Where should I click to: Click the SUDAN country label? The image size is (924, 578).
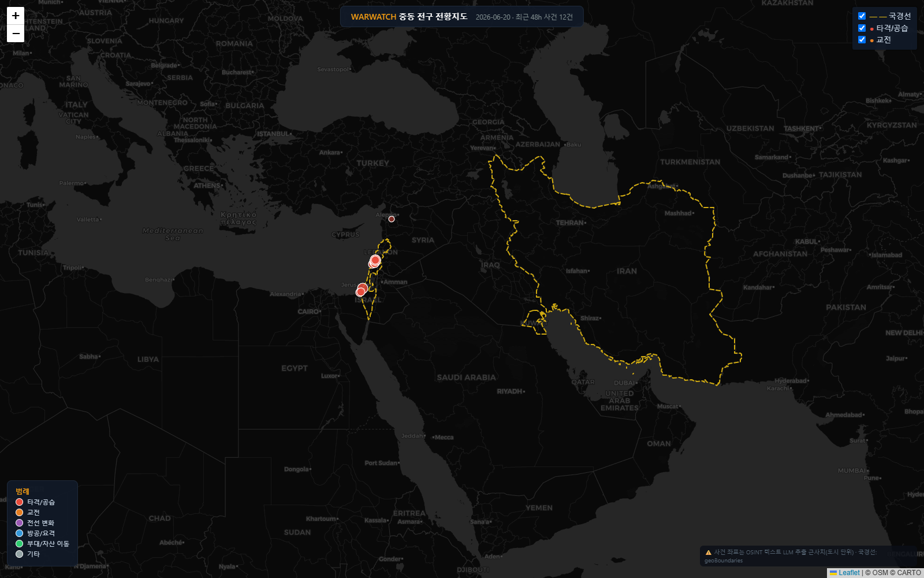coord(297,532)
